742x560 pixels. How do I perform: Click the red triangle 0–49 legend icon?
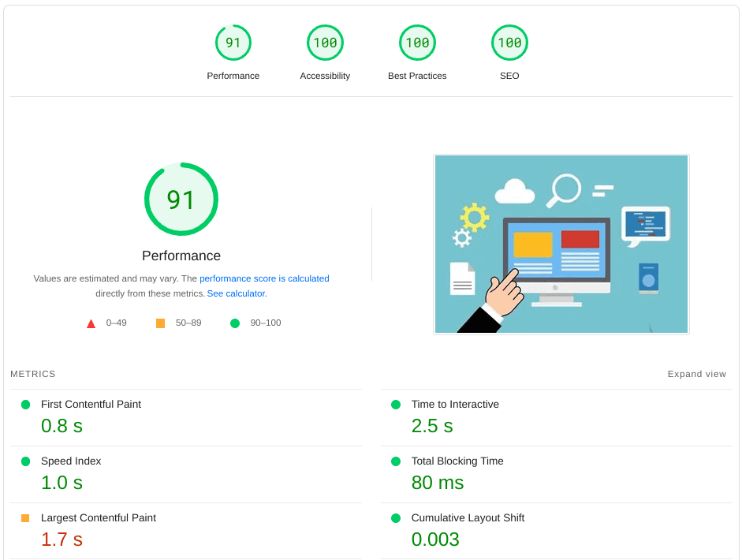91,324
